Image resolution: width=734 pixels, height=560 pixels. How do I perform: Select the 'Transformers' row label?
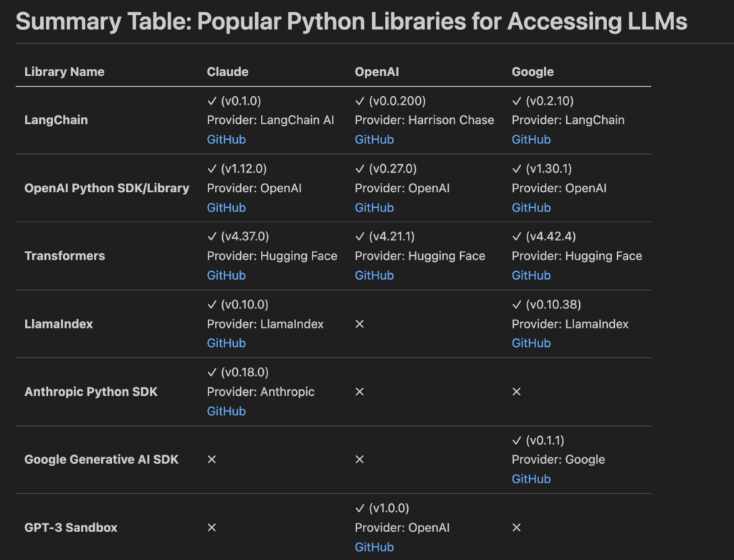tap(65, 256)
